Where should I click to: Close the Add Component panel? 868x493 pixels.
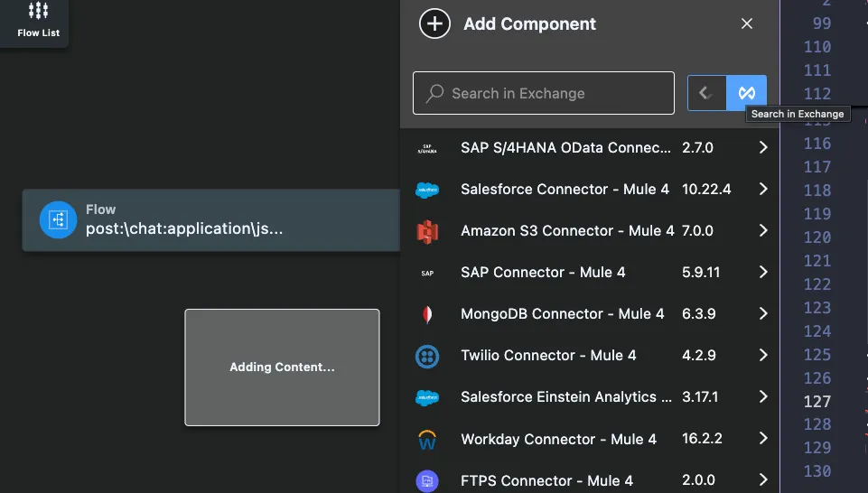[747, 23]
